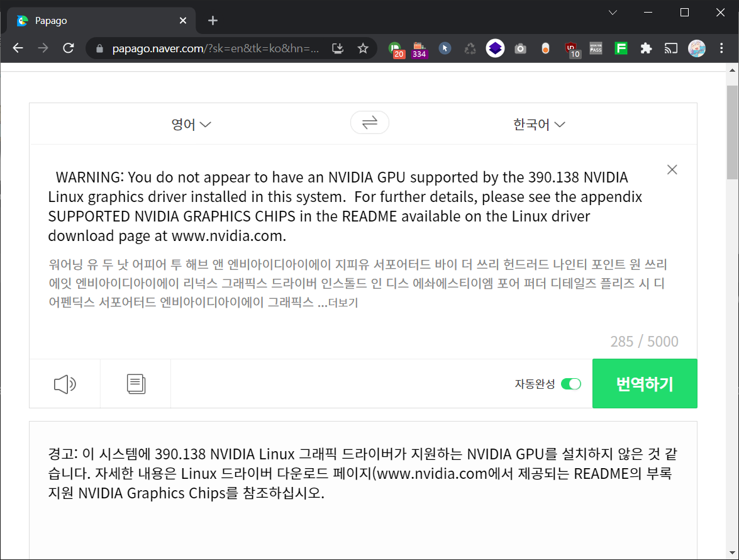Bookmark this page with the star

pyautogui.click(x=362, y=48)
